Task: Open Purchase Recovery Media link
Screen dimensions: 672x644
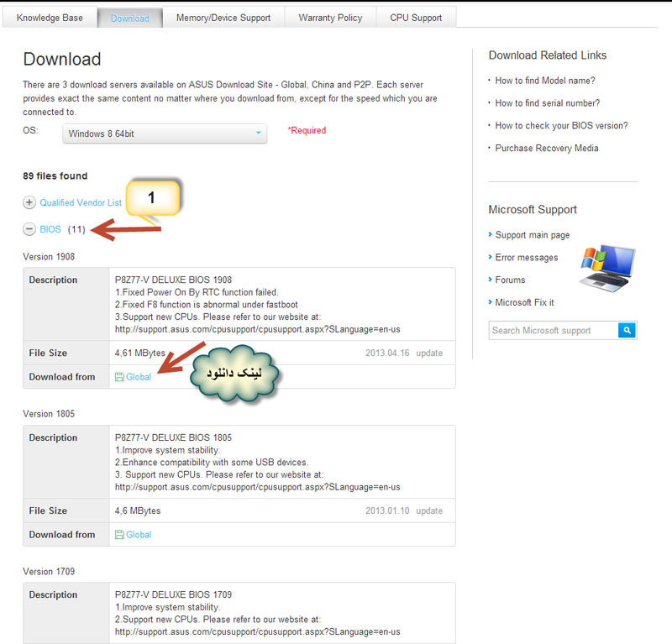Action: pos(547,148)
